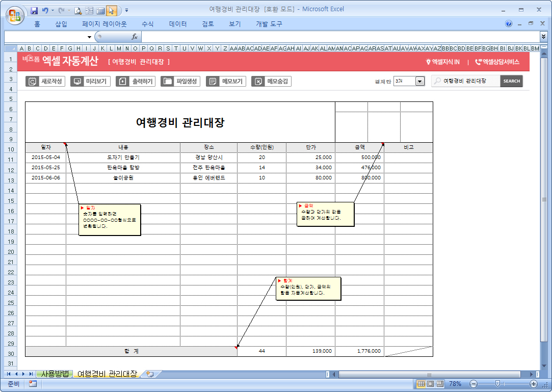
Task: Click the Save icon in quick access toolbar
Action: click(34, 11)
